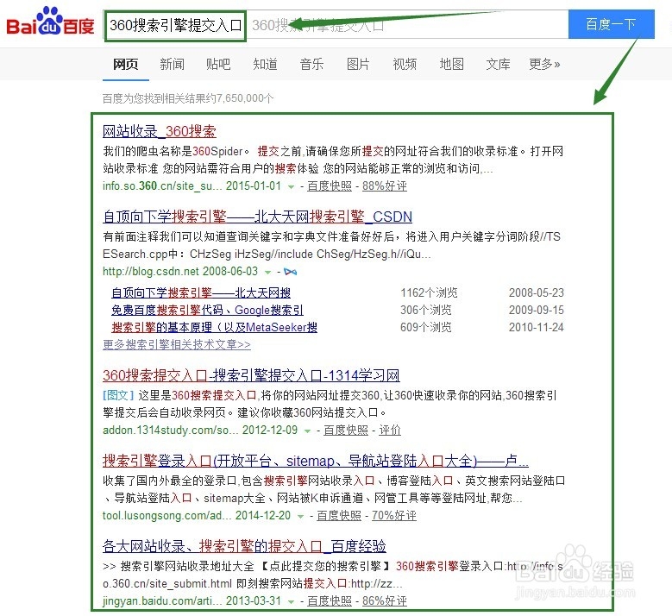672x616 pixels.
Task: Click the tool.lusongsong.com/ad... URL text
Action: pos(167,516)
